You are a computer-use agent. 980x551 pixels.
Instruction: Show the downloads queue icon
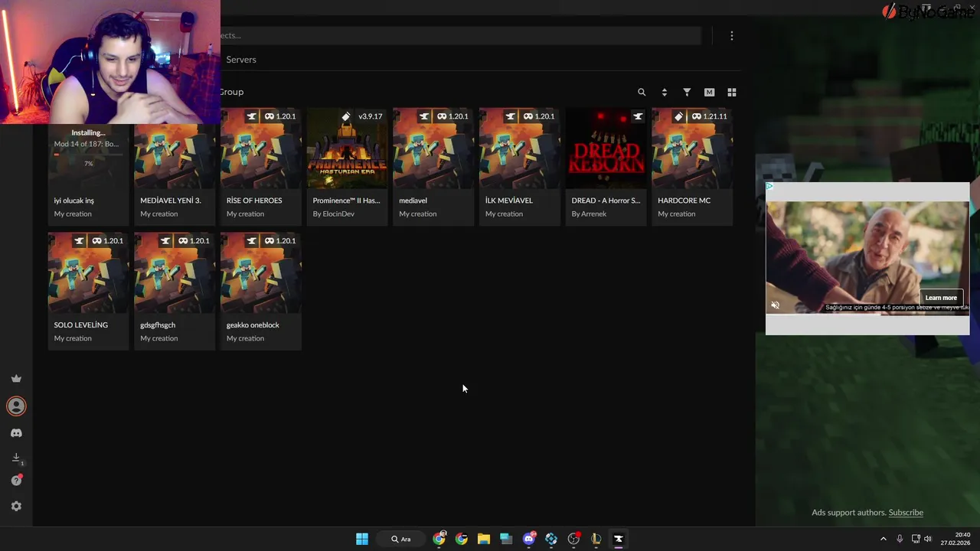(16, 458)
